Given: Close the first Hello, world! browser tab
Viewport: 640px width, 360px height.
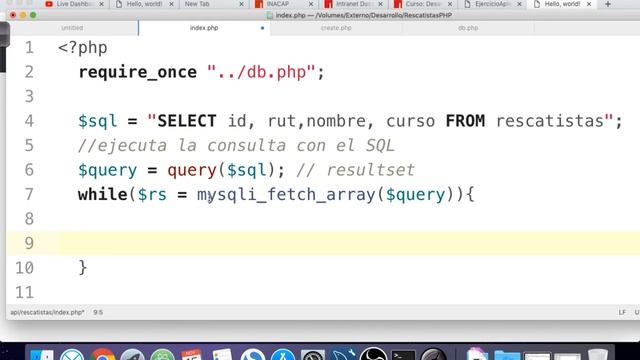Looking at the screenshot, I should click(171, 4).
